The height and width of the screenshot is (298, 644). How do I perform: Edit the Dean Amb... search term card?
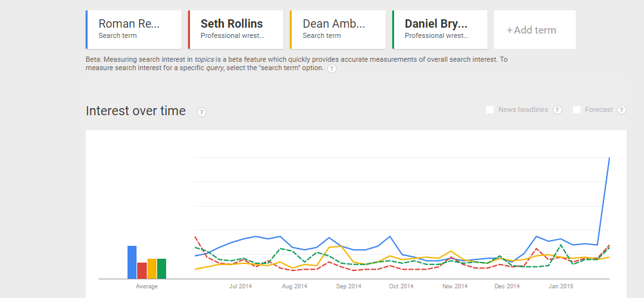click(338, 30)
